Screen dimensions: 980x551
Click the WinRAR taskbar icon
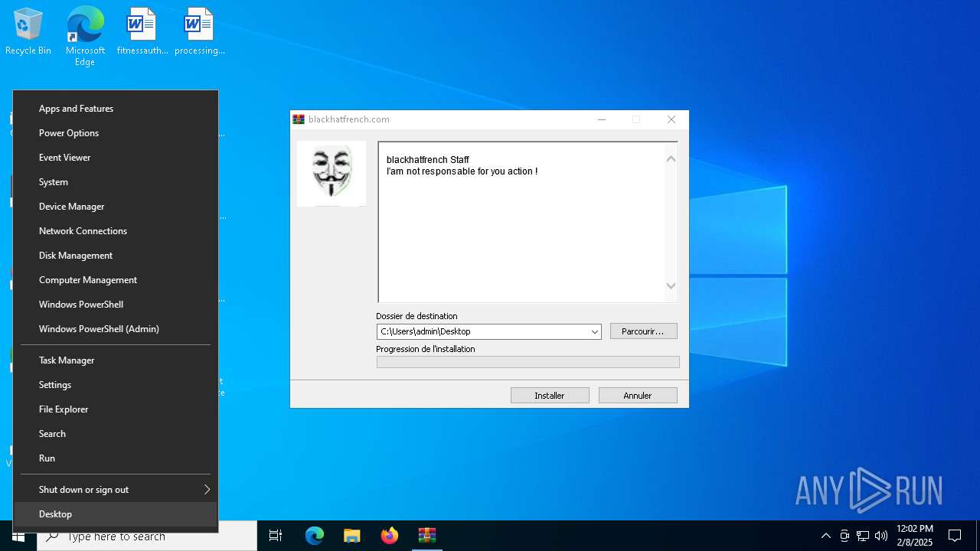[427, 536]
